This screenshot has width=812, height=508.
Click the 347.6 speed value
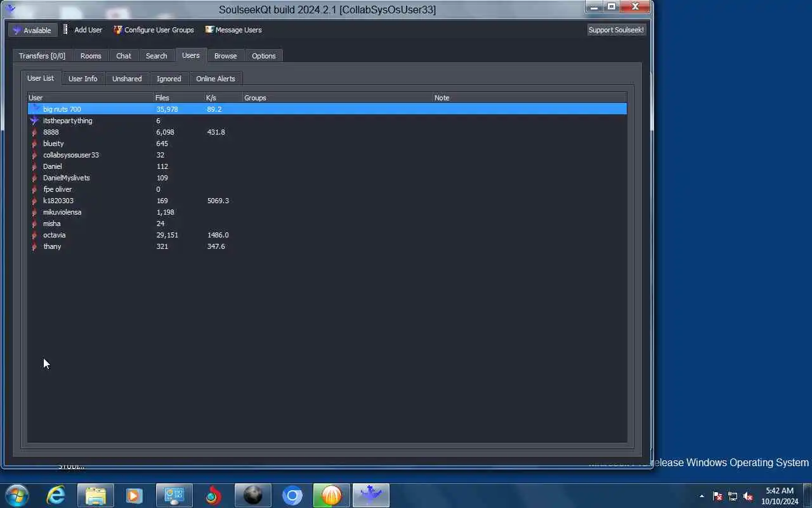point(216,246)
